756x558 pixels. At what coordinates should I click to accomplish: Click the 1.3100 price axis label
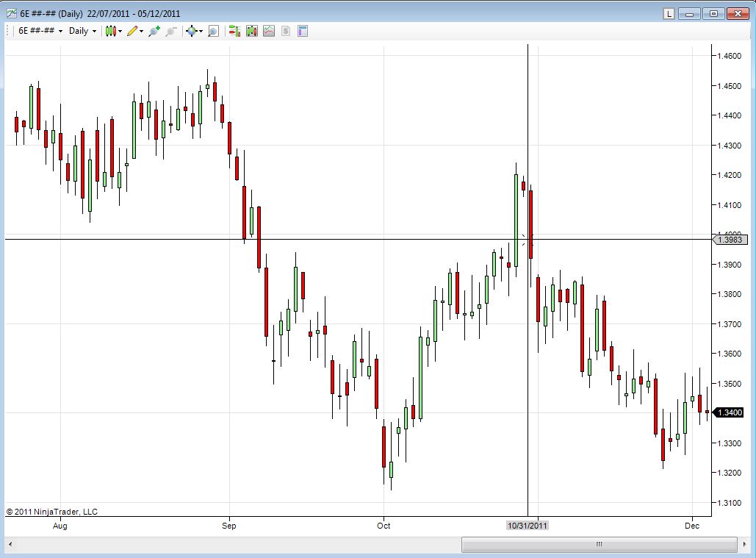tap(729, 503)
